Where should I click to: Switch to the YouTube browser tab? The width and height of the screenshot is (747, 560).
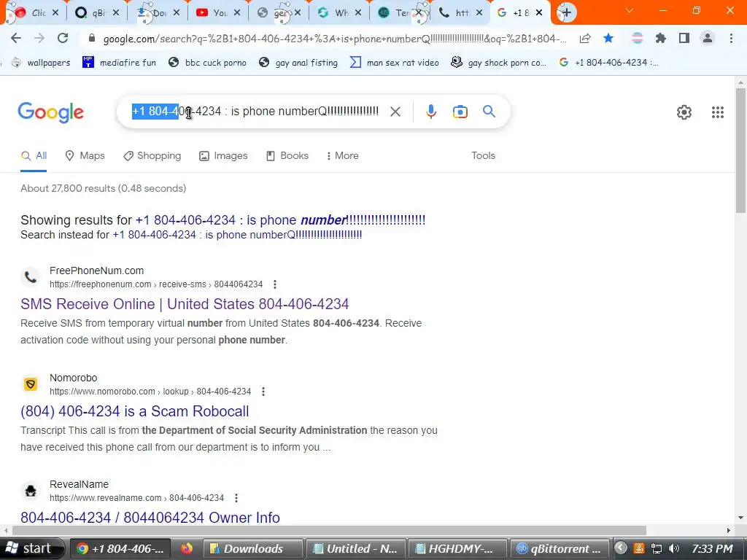click(x=212, y=13)
